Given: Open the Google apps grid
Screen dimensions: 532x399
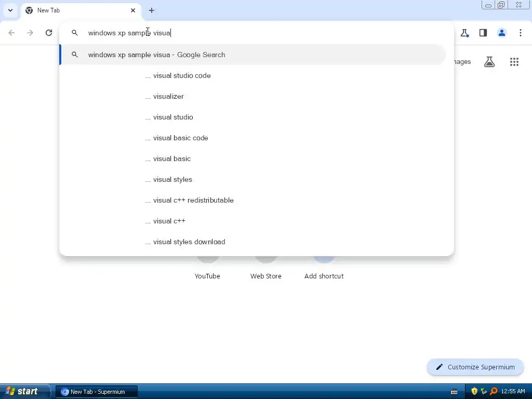Looking at the screenshot, I should click(514, 62).
